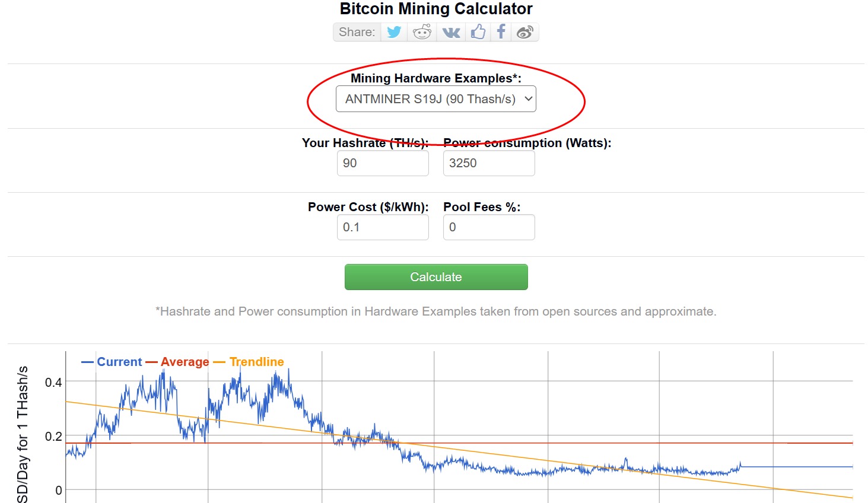The image size is (868, 503).
Task: Open the Mining Hardware Examples dropdown
Action: click(x=436, y=98)
